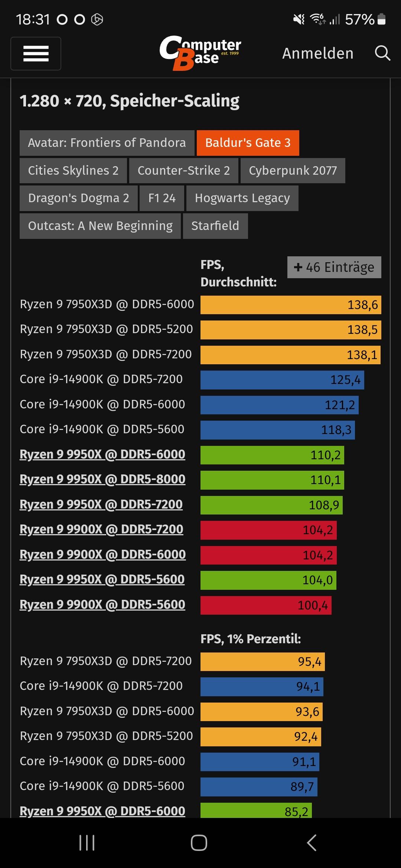401x868 pixels.
Task: Click the Anmelden login link
Action: (x=317, y=53)
